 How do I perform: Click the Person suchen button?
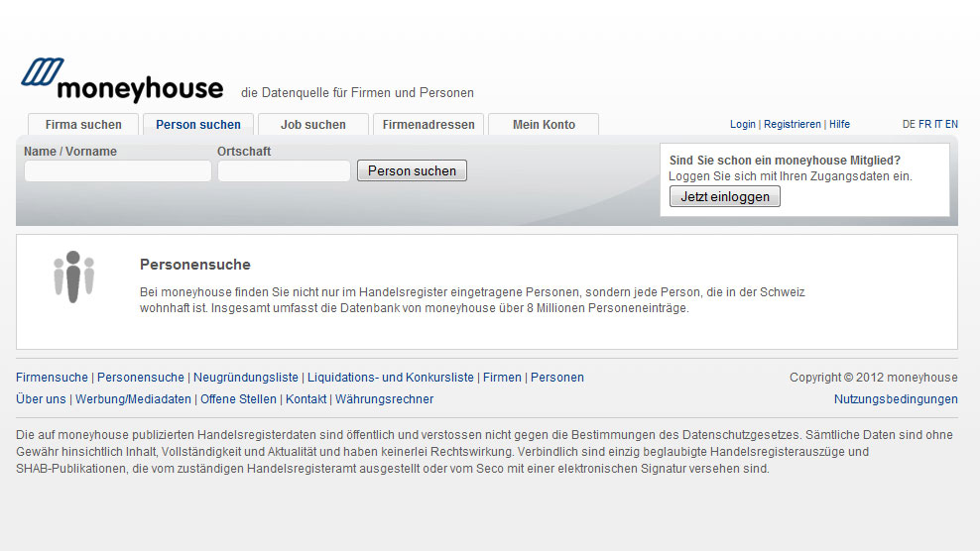point(412,170)
